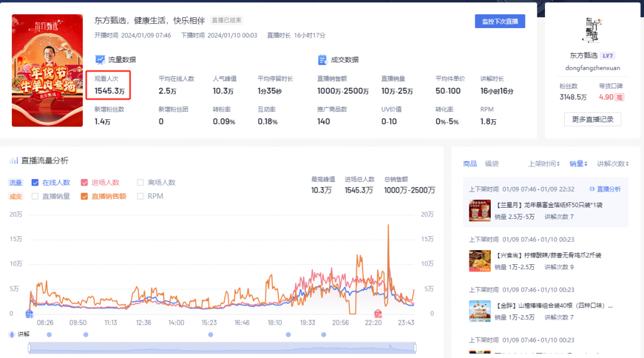Image resolution: width=644 pixels, height=358 pixels.
Task: Click the 进场总人数 1545.3万 summary value
Action: pos(359,190)
